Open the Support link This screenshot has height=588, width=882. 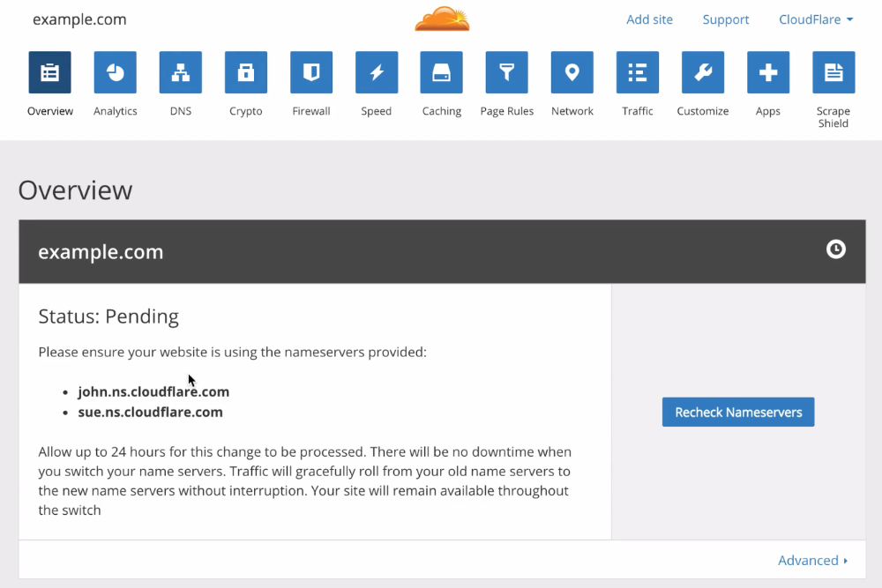(726, 19)
